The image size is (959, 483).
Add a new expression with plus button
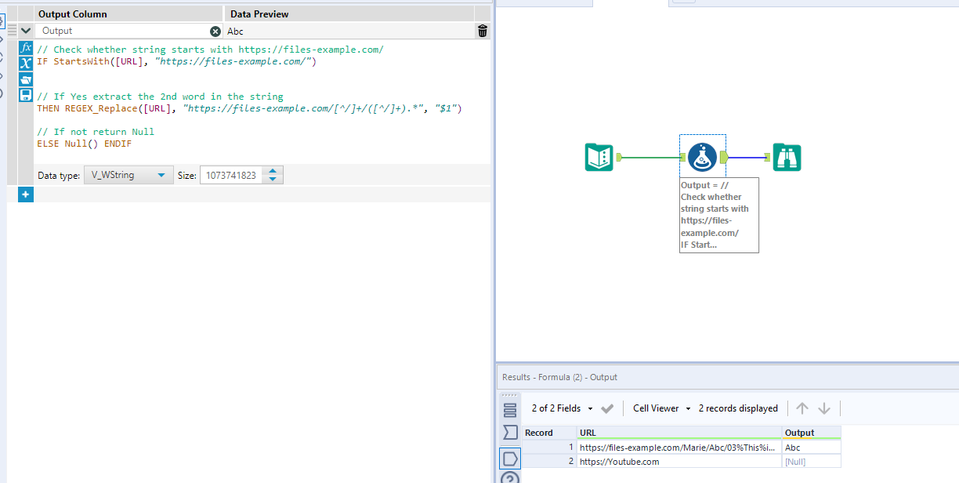tap(26, 194)
